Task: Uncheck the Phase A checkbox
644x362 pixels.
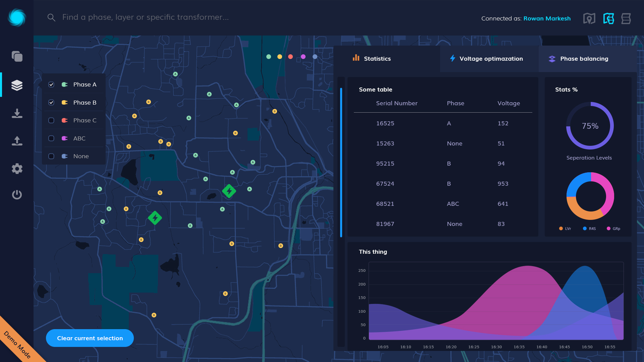Action: pyautogui.click(x=51, y=84)
